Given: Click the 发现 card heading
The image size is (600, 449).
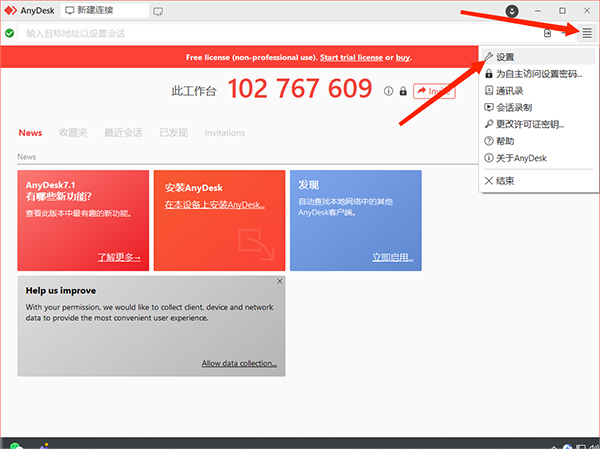Looking at the screenshot, I should pos(308,185).
